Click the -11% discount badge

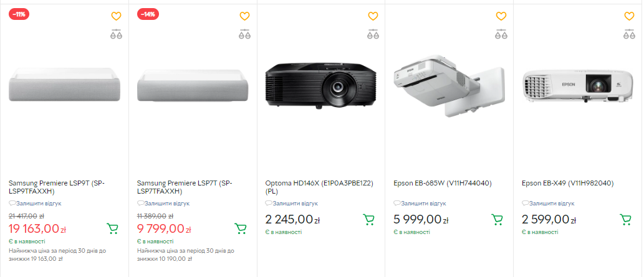pos(19,14)
